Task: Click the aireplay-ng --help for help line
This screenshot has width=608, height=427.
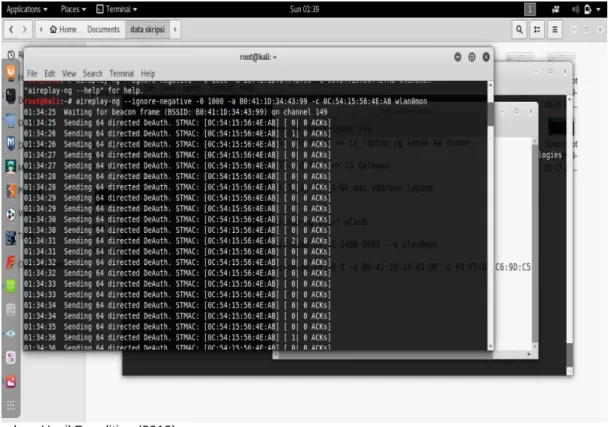Action: coord(84,91)
